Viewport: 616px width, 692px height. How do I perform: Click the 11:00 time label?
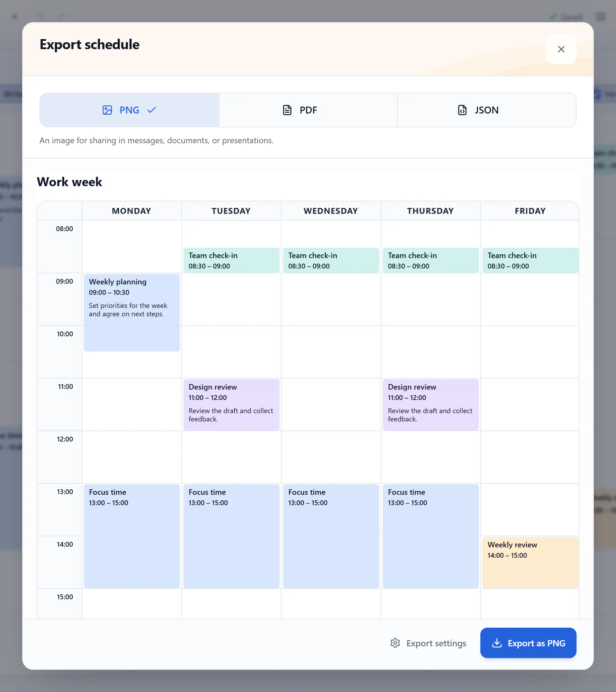[x=65, y=386]
